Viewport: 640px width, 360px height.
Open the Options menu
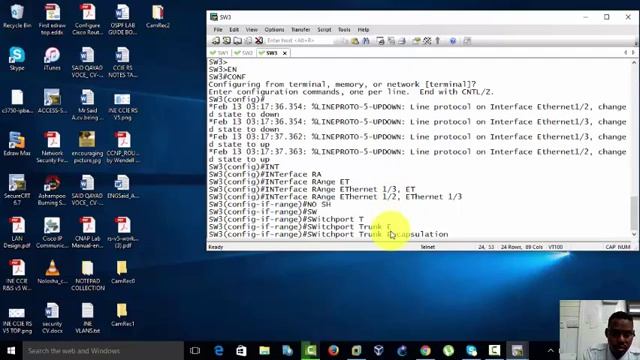[x=274, y=30]
